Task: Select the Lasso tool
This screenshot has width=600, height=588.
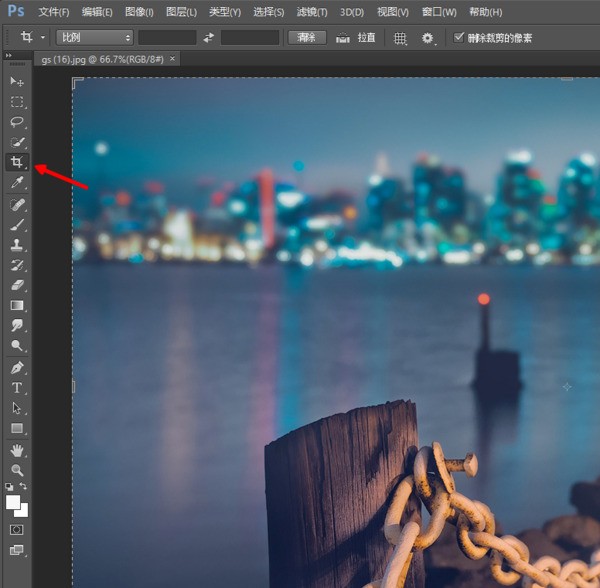Action: [17, 122]
